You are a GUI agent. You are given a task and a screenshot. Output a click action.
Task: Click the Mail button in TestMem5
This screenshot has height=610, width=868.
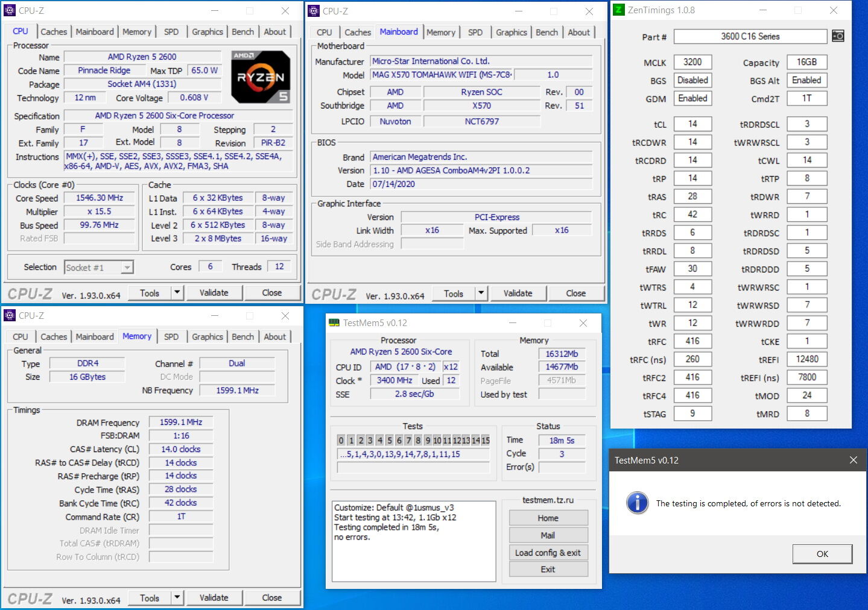(x=548, y=535)
